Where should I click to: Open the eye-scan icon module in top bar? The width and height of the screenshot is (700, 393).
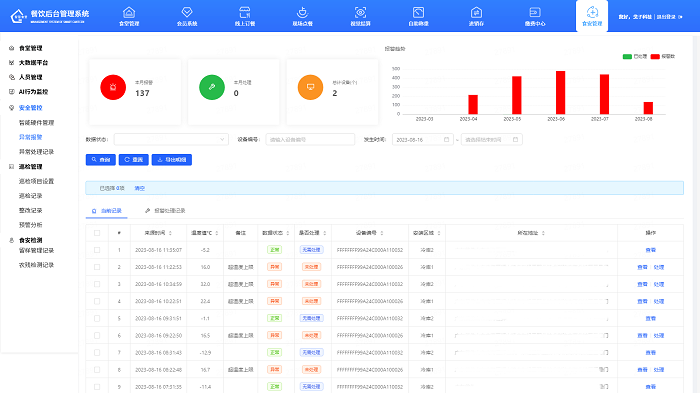click(360, 13)
